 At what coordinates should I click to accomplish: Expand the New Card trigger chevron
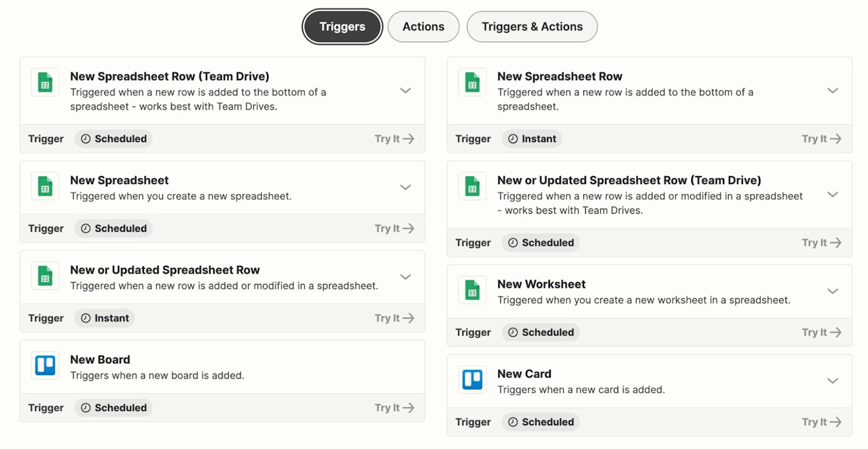pyautogui.click(x=833, y=381)
